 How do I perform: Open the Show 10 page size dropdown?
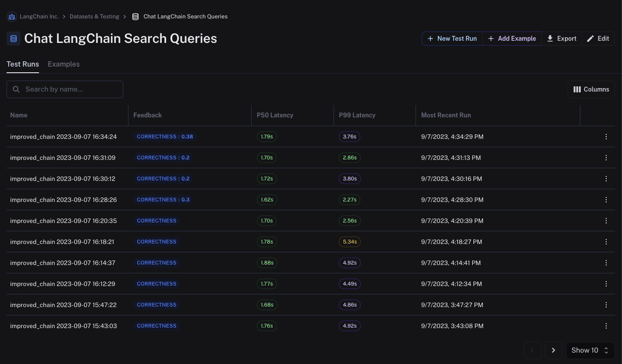coord(590,350)
